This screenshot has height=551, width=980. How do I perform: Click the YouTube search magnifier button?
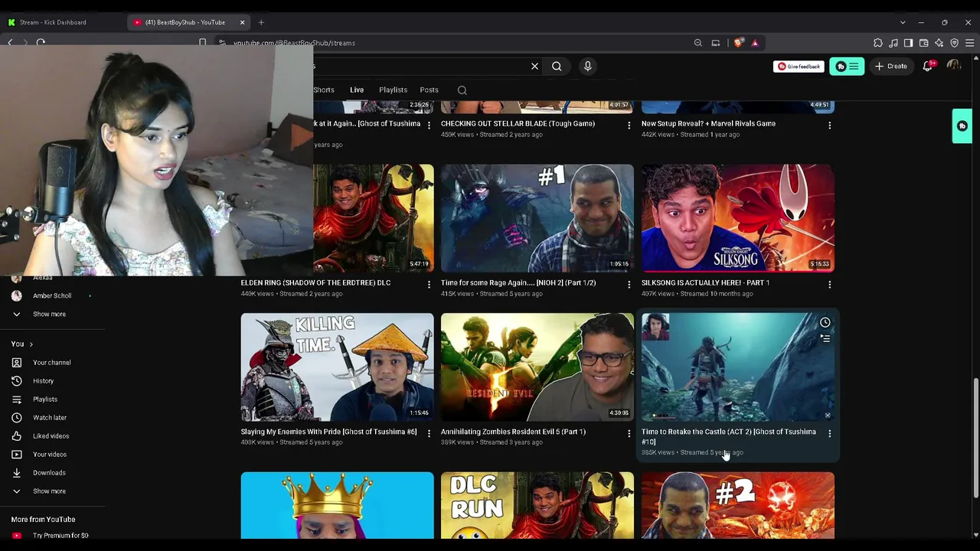557,67
